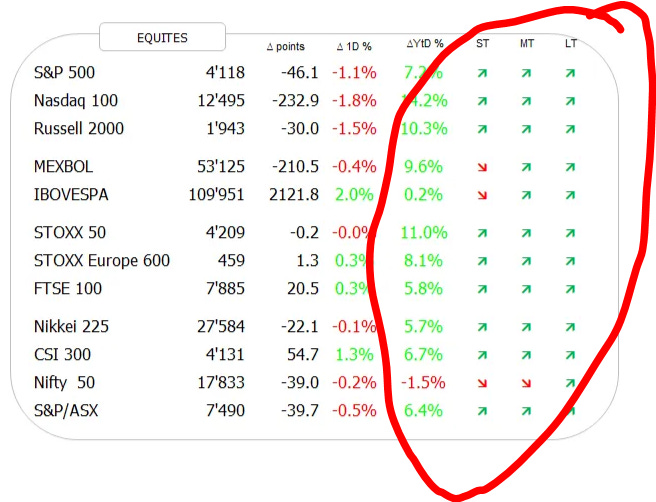Click the -1.5% YtD value for Nifty 50

[x=423, y=383]
